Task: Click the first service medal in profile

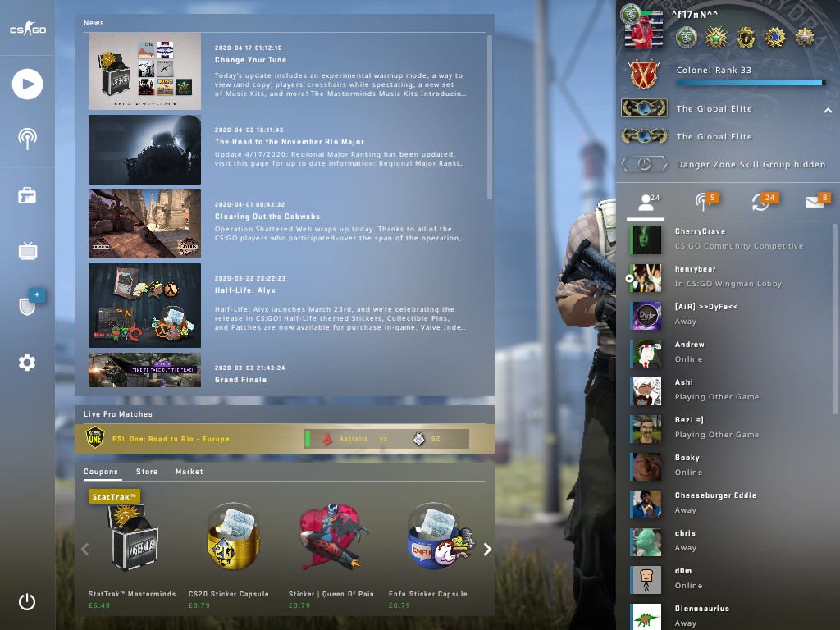Action: click(687, 38)
